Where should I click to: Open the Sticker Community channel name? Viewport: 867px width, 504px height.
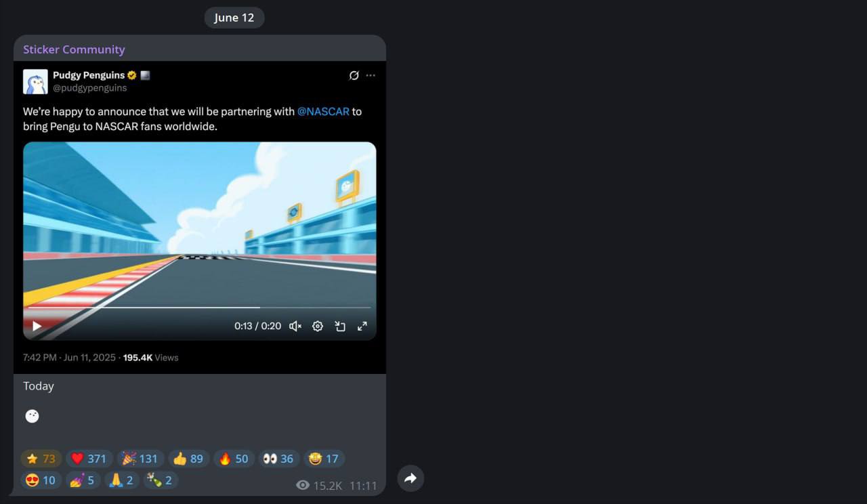click(74, 49)
